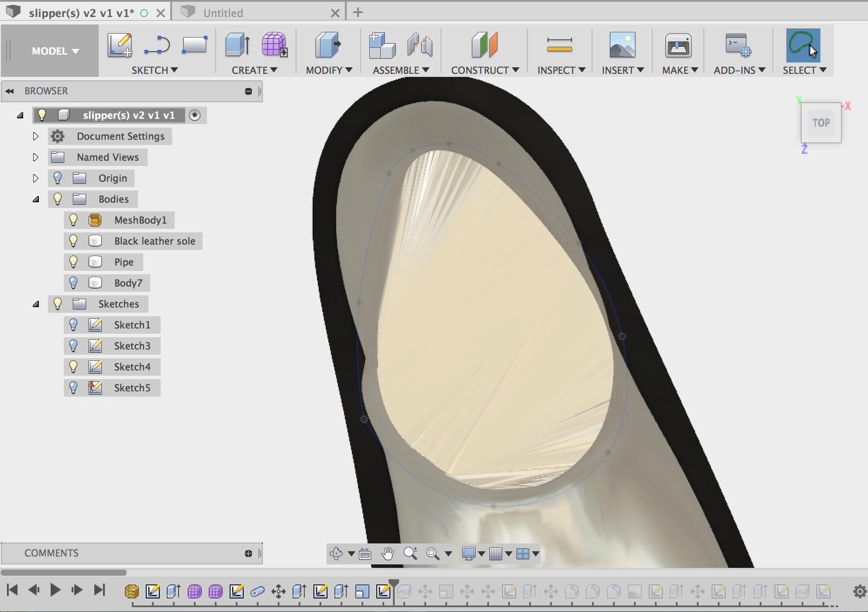Screen dimensions: 868x612
Task: Toggle visibility of MeshBody1
Action: [73, 220]
